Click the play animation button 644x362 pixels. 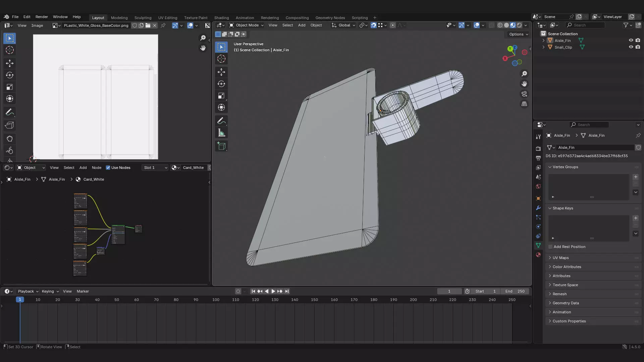pyautogui.click(x=273, y=291)
